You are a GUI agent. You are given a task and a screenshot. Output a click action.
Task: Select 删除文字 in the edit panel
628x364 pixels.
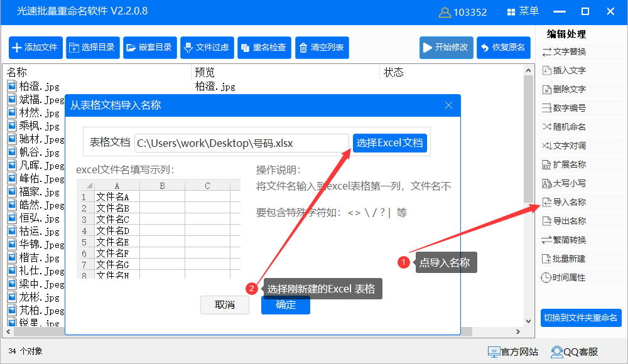tap(565, 89)
